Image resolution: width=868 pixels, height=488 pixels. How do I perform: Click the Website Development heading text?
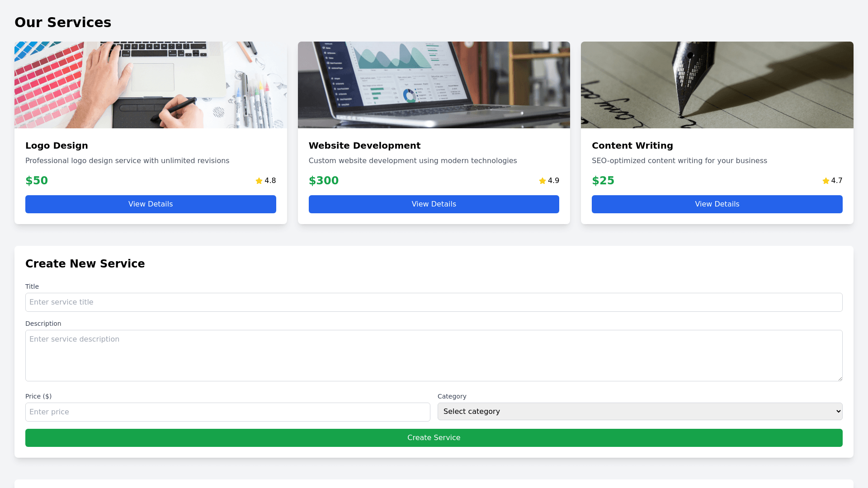[x=364, y=145]
